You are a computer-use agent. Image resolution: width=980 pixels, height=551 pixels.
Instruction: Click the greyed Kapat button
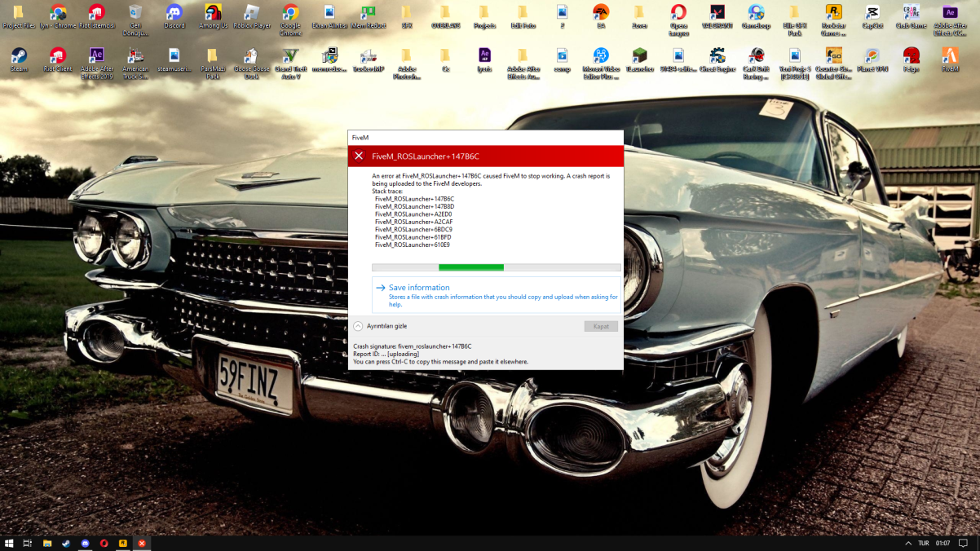click(601, 326)
